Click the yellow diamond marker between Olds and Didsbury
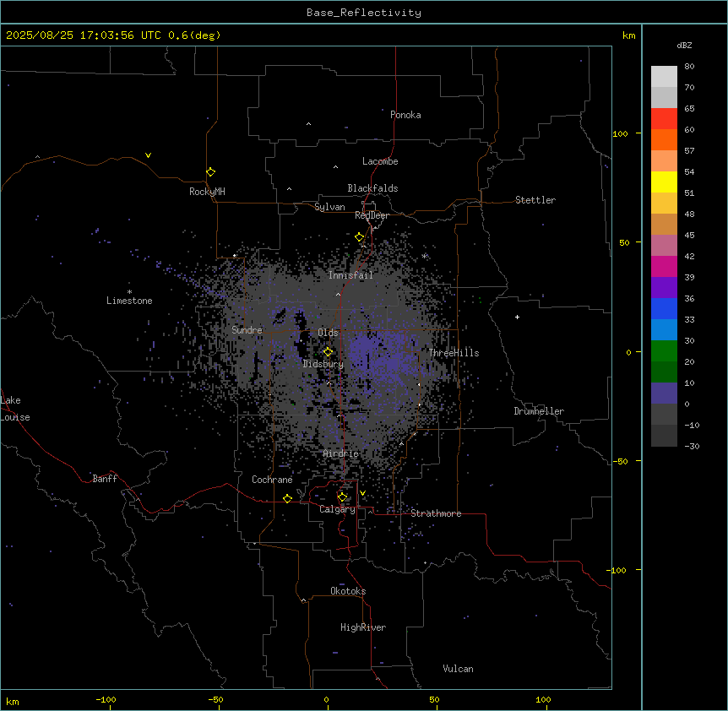The width and height of the screenshot is (728, 711). point(329,352)
